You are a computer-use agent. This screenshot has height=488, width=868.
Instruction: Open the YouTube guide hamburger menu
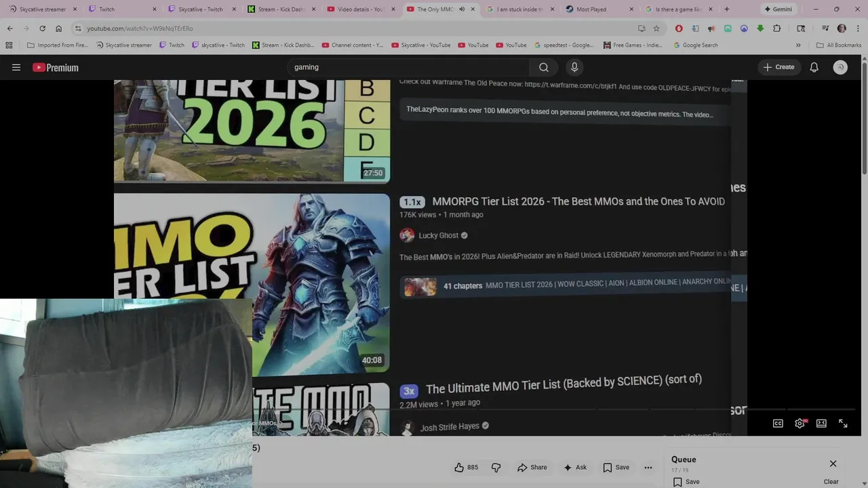[16, 67]
